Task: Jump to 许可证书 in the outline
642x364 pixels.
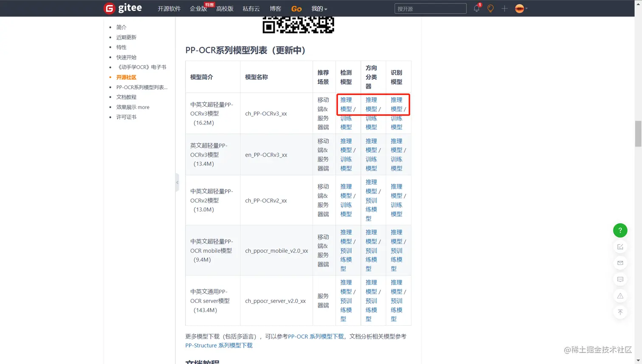Action: point(127,117)
